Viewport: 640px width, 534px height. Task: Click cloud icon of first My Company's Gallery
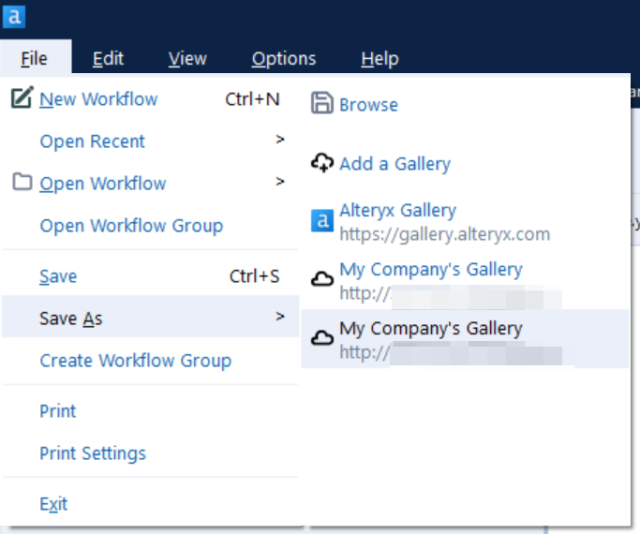[x=322, y=279]
